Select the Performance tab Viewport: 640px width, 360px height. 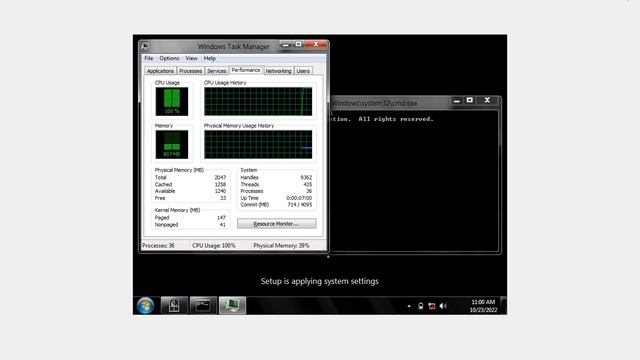point(246,70)
